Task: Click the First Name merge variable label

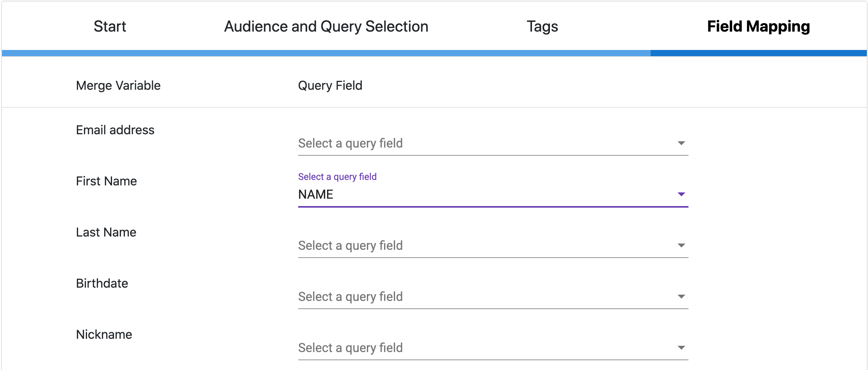Action: click(x=106, y=181)
